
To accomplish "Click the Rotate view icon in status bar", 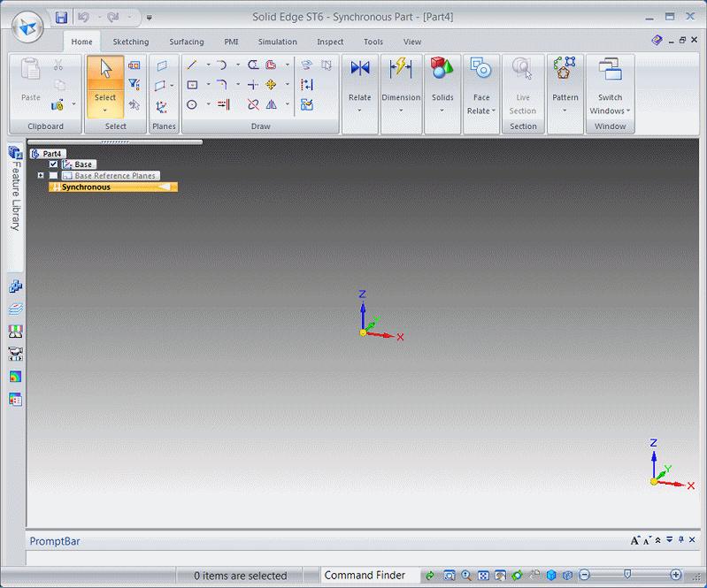I will click(x=517, y=575).
